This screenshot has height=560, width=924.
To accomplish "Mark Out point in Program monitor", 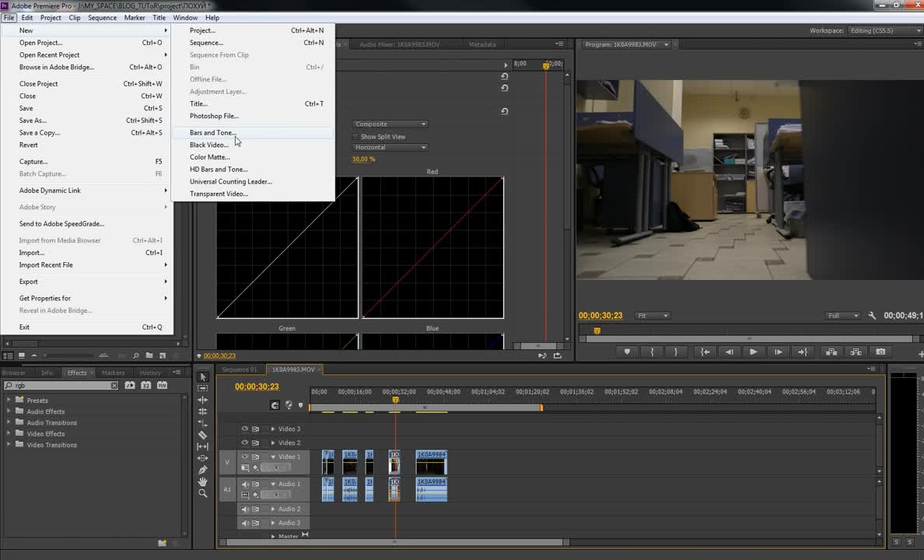I will point(676,352).
